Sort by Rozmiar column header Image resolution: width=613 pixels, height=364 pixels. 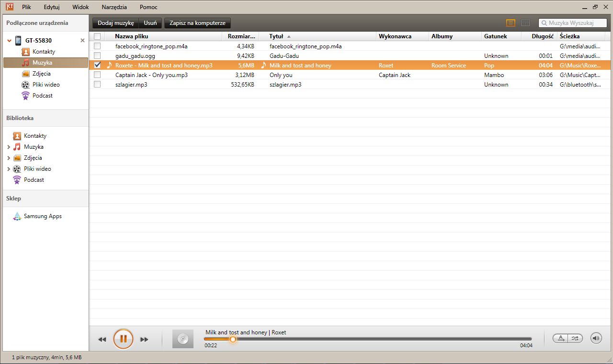coord(240,36)
